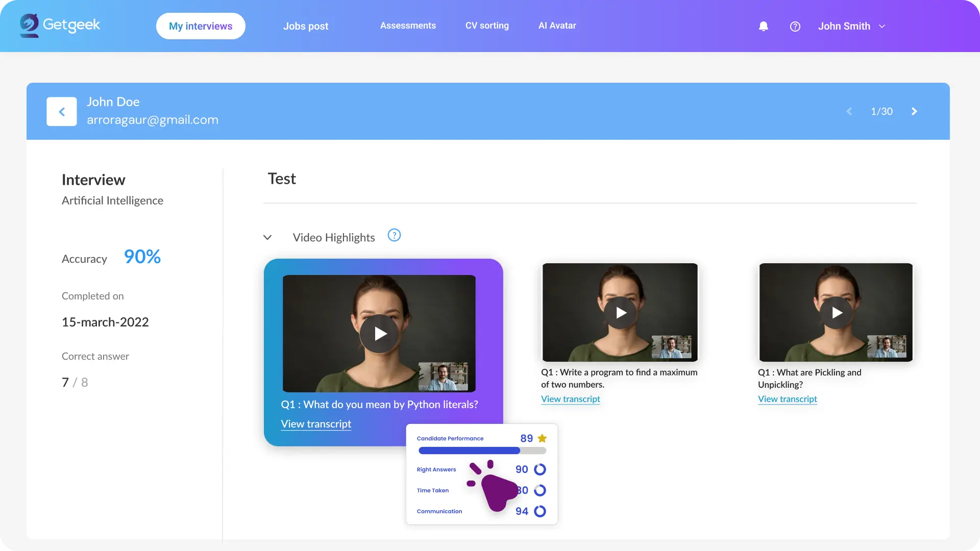Click the 15-march-2022 completion date
Viewport: 980px width, 551px height.
(x=105, y=322)
